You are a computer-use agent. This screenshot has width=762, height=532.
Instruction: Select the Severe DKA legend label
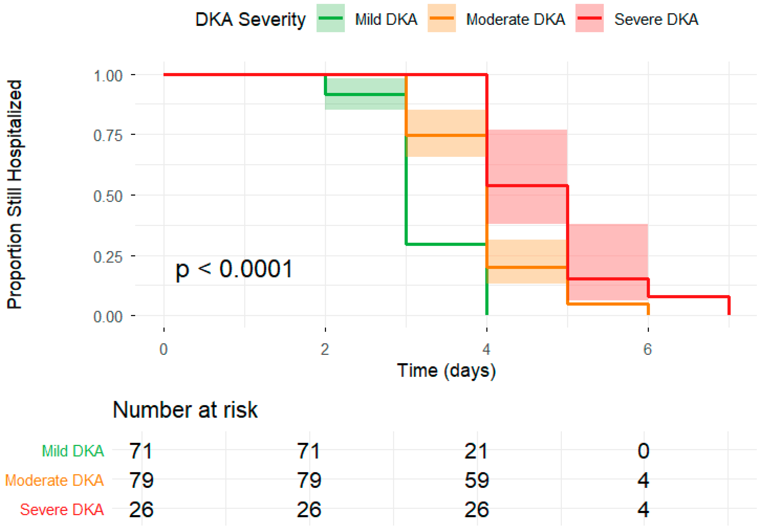coord(656,19)
